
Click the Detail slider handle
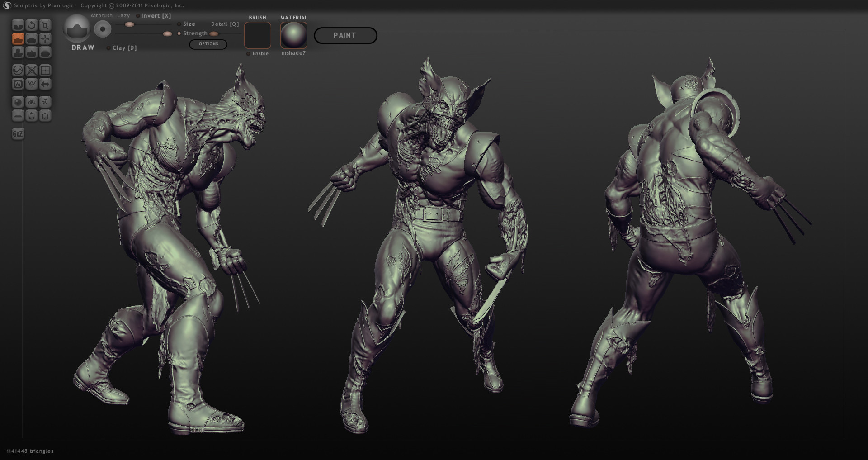pyautogui.click(x=214, y=34)
